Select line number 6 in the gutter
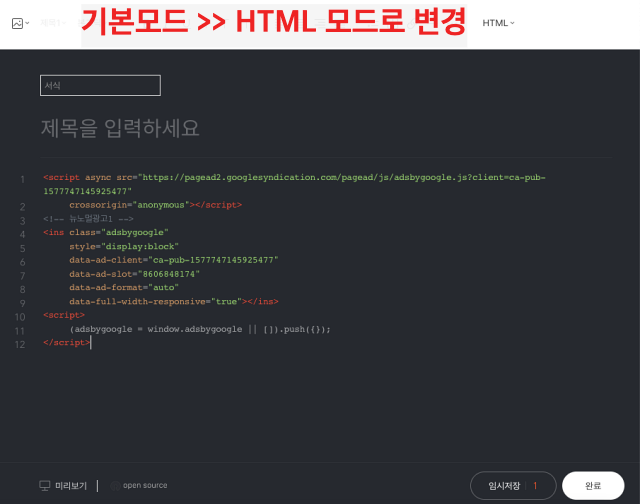 click(22, 262)
